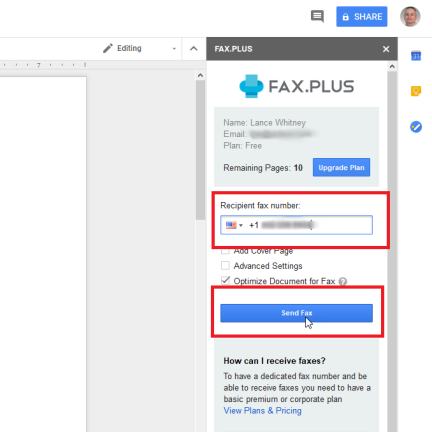The image size is (432, 432).
Task: Collapse the toolbar with the up chevron
Action: (193, 49)
